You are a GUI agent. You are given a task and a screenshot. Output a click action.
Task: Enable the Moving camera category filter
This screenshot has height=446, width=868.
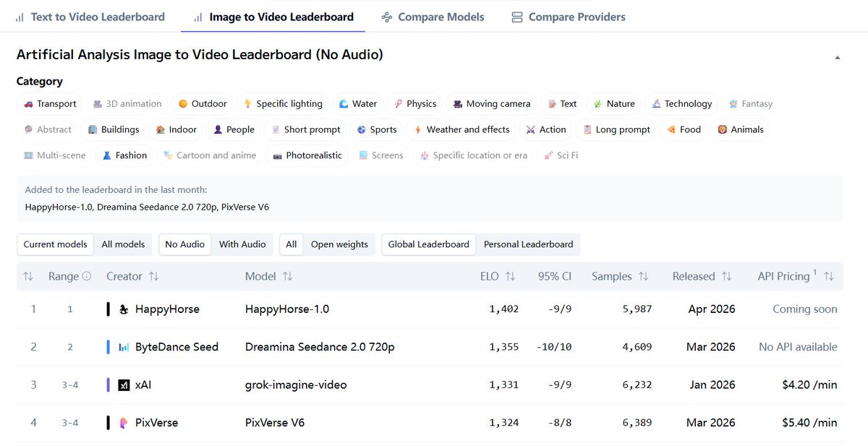pos(492,104)
